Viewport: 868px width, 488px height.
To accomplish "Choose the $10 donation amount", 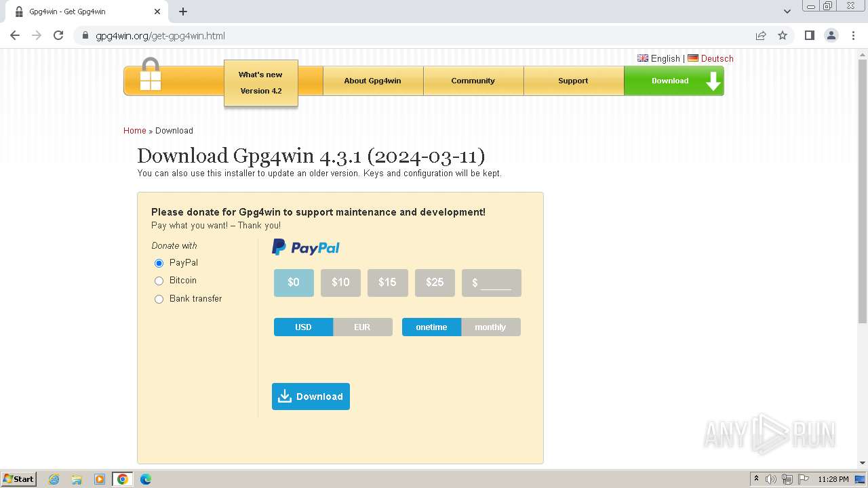I will point(340,283).
